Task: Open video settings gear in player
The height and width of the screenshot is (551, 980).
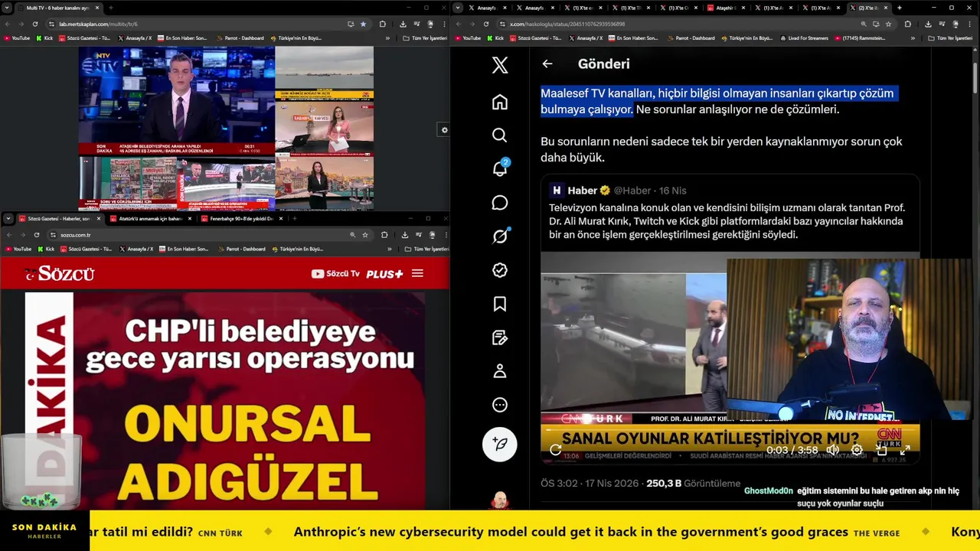Action: point(857,450)
